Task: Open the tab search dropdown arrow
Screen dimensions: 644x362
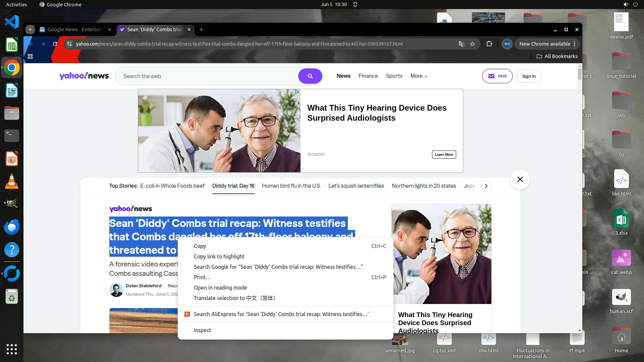Action: (x=30, y=29)
